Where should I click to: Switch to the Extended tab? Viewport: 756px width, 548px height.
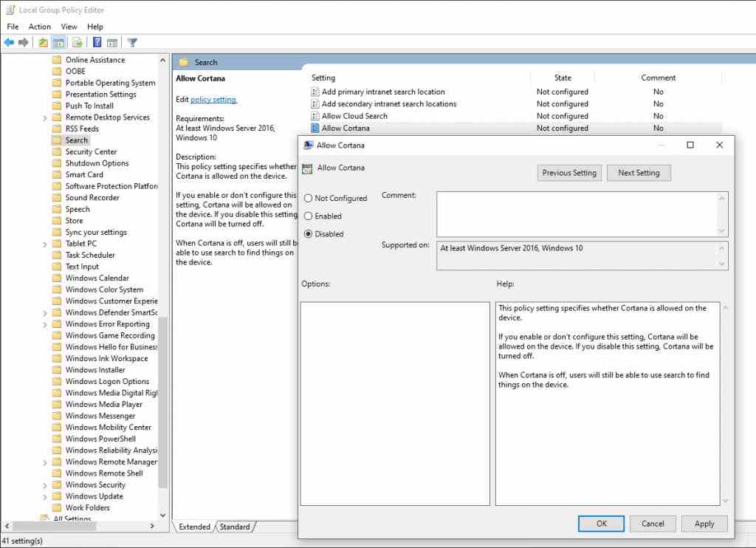194,527
